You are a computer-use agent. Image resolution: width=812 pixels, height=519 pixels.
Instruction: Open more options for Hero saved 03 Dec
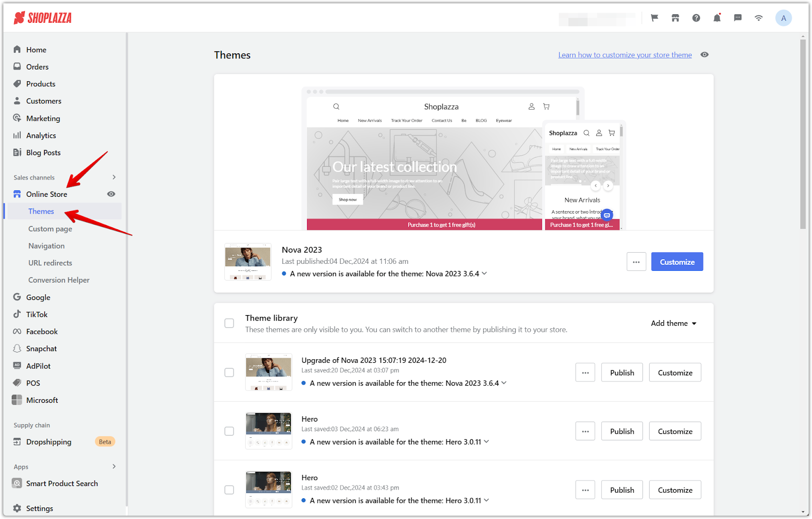(x=585, y=431)
